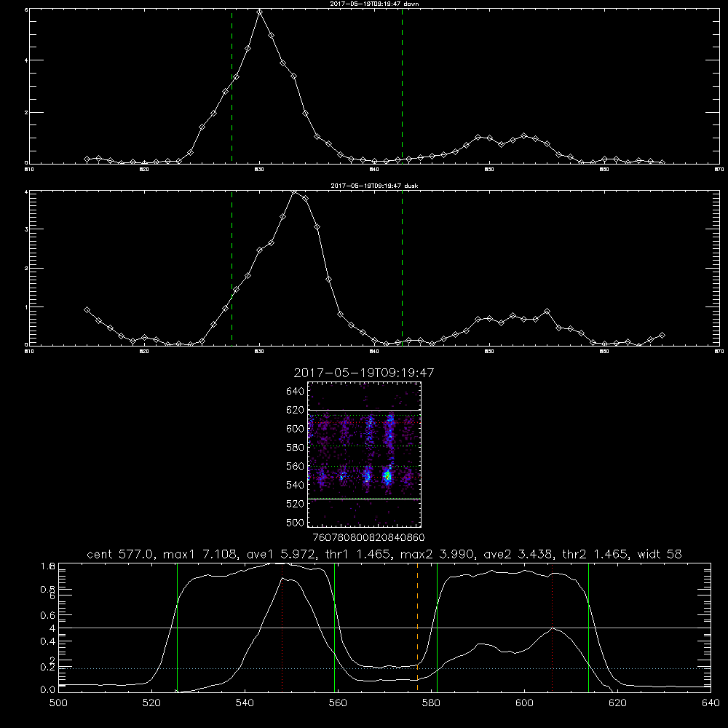
Task: Click bottom plot x-axis label 620
Action: click(617, 703)
